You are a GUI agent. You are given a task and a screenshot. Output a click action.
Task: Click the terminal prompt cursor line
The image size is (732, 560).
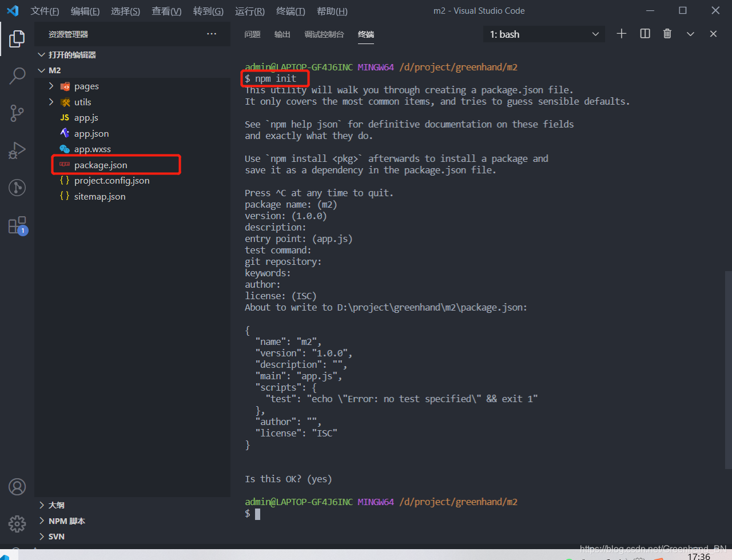coord(253,514)
